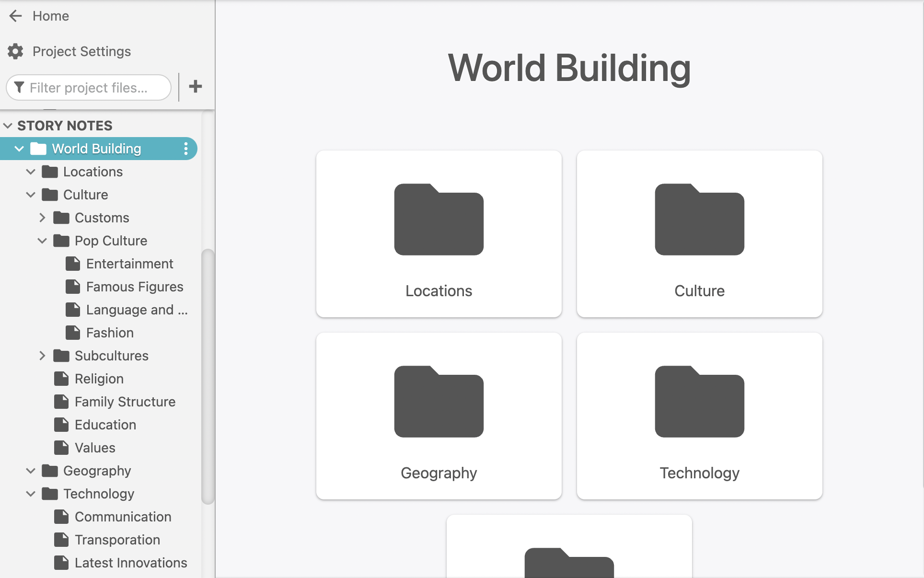Select the Famous Figures note

pyautogui.click(x=134, y=287)
